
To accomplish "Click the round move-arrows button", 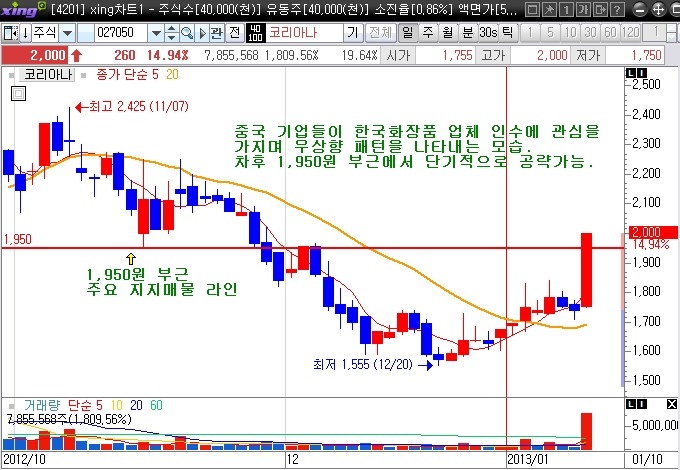I will coord(658,9).
